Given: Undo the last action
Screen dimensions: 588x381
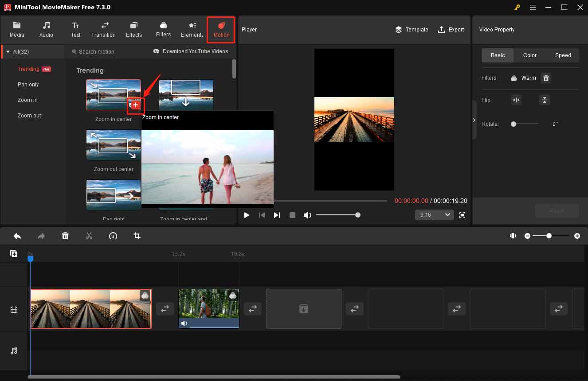Looking at the screenshot, I should point(17,236).
